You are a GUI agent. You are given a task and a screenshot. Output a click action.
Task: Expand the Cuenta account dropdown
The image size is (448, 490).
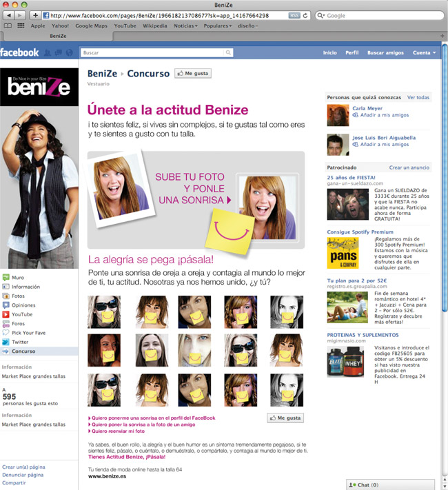click(x=423, y=52)
